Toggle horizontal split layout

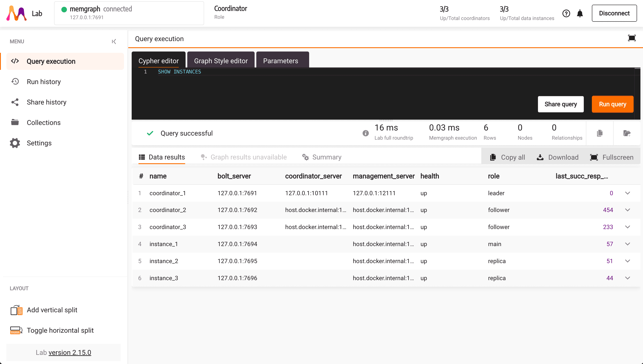pyautogui.click(x=60, y=331)
